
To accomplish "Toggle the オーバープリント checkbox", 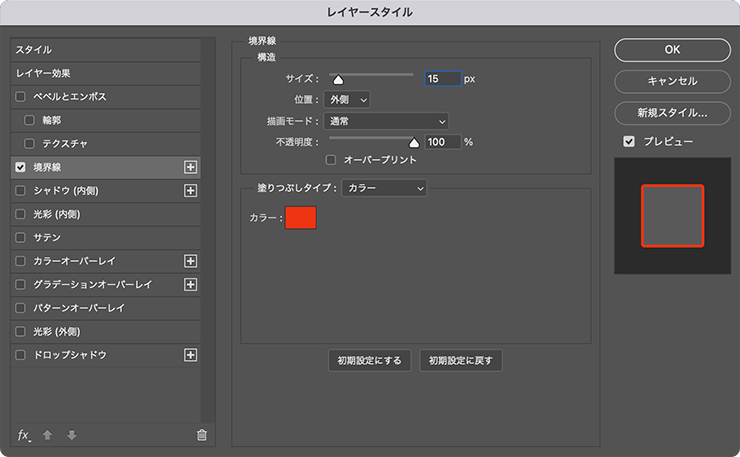I will [x=331, y=160].
